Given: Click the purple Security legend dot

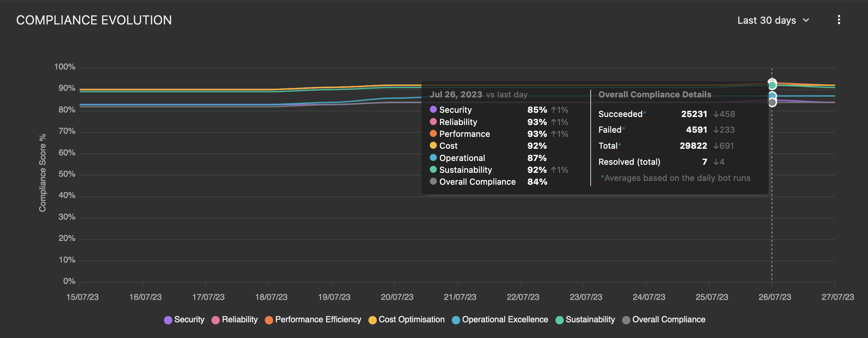Looking at the screenshot, I should coord(168,320).
